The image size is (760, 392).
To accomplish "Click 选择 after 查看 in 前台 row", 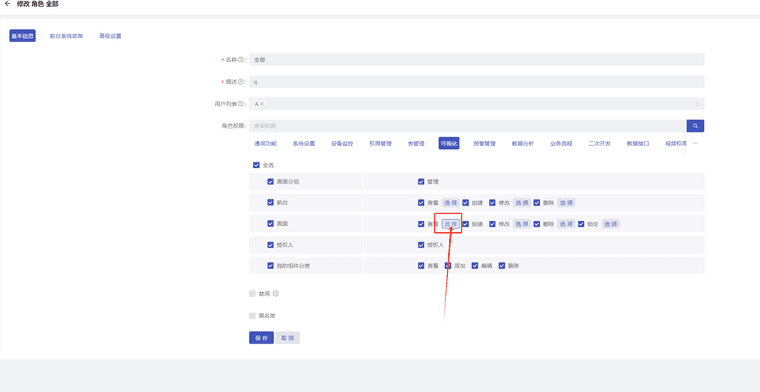I will (450, 203).
